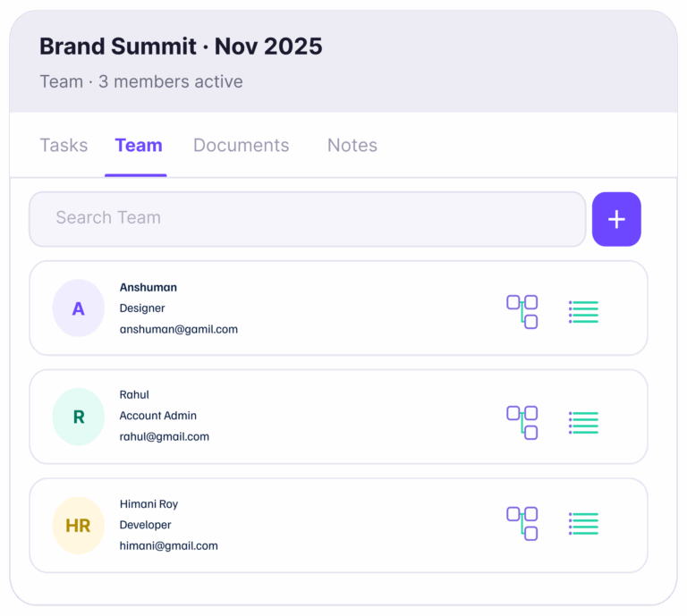Go to the Notes tab
The width and height of the screenshot is (687, 616).
(352, 146)
